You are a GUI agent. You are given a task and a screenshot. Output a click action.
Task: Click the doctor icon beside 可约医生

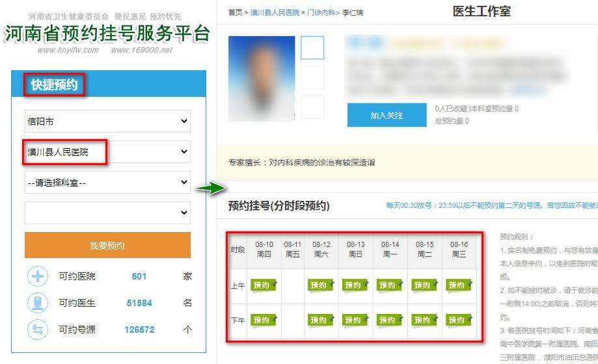coord(38,303)
